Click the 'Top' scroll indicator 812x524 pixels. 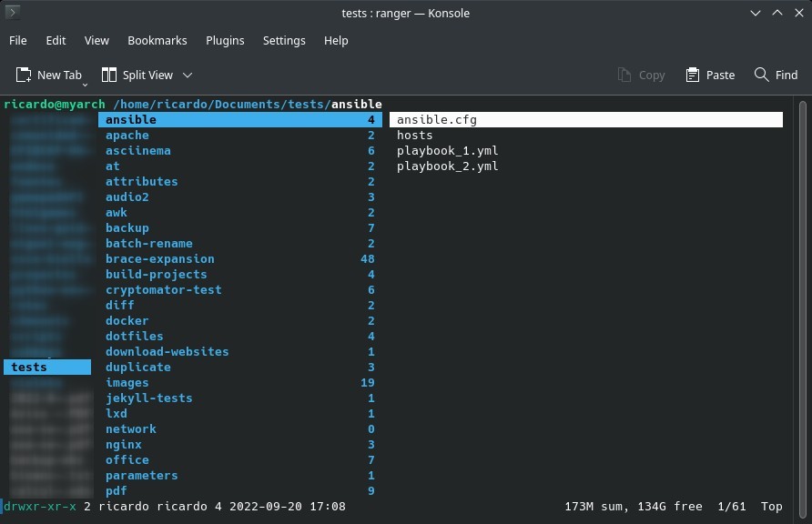tap(772, 507)
